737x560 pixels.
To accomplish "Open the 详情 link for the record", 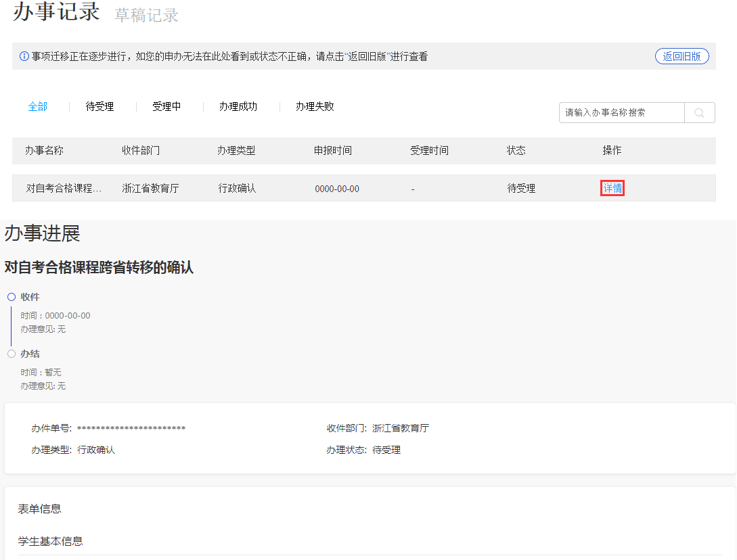I will pyautogui.click(x=612, y=188).
